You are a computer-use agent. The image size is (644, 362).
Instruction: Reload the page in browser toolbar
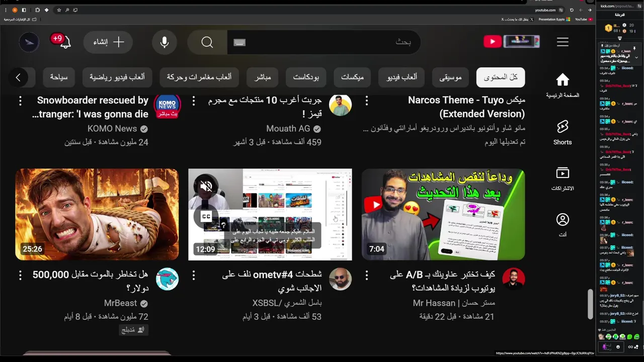(572, 10)
